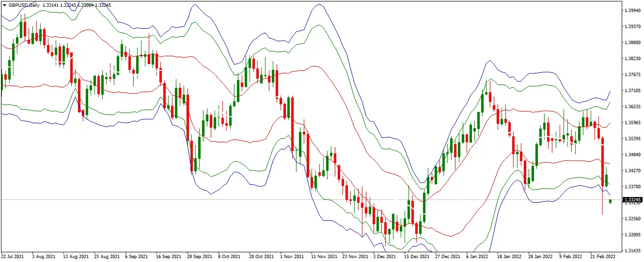The width and height of the screenshot is (644, 262).
Task: Click the current price label 1.33245 on axis
Action: [x=633, y=199]
